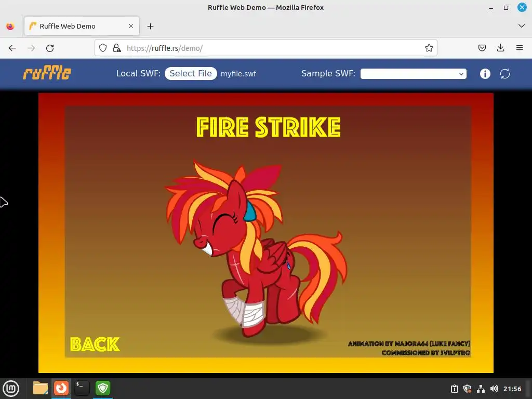This screenshot has width=532, height=399.
Task: Click the FIRE STRIKE title text
Action: pyautogui.click(x=269, y=127)
